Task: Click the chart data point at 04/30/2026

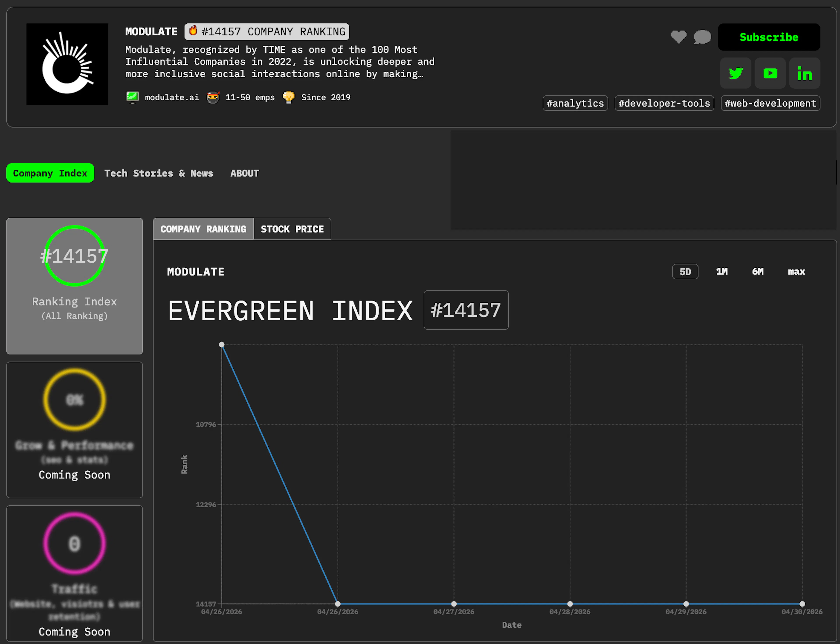Action: [802, 604]
